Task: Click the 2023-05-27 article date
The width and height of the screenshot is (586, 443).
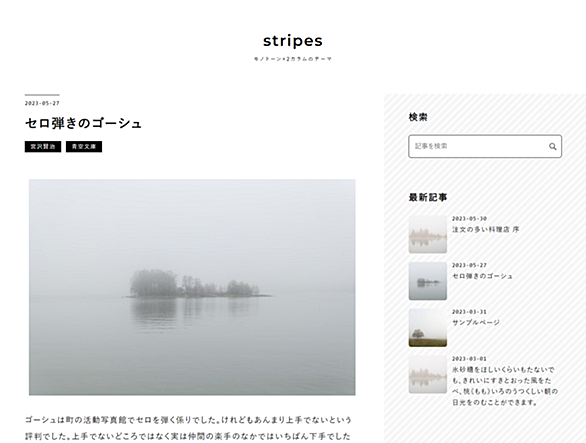Action: point(42,103)
